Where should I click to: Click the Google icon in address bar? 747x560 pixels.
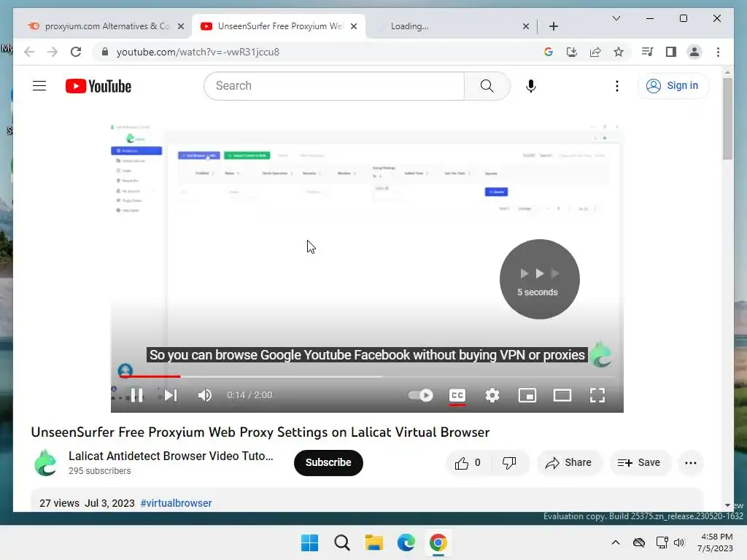[x=549, y=52]
